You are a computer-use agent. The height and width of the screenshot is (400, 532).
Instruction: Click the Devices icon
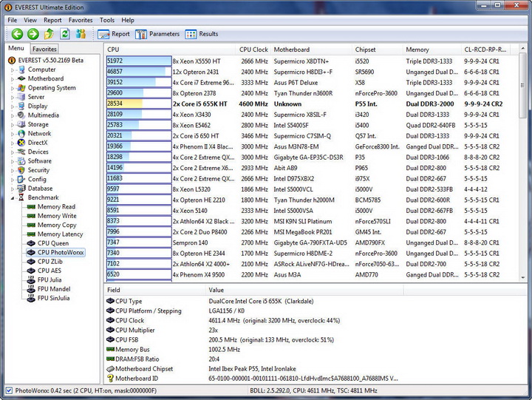pyautogui.click(x=21, y=152)
